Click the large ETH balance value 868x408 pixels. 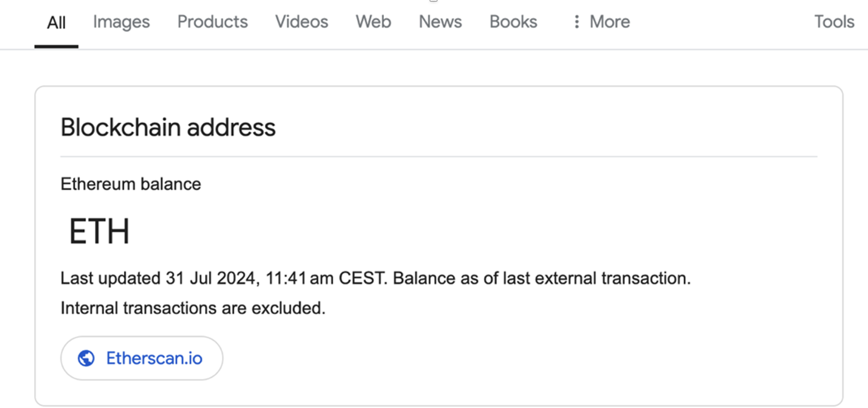click(99, 231)
